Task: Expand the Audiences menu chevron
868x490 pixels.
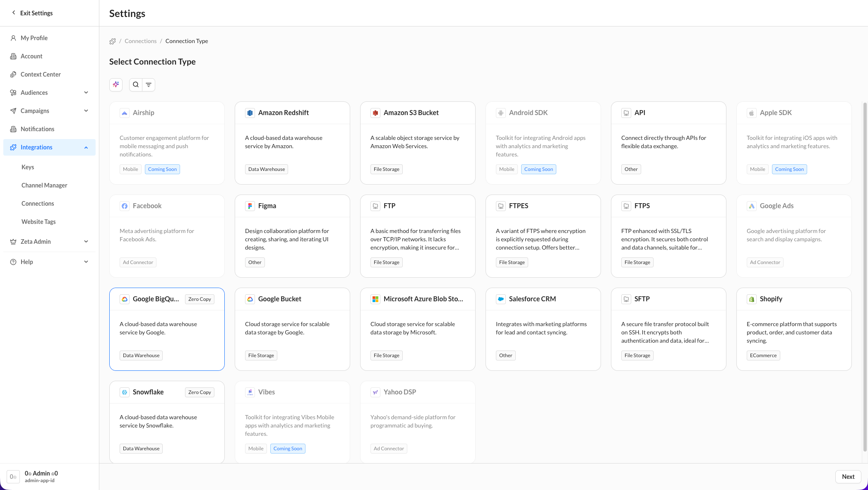Action: pos(86,93)
